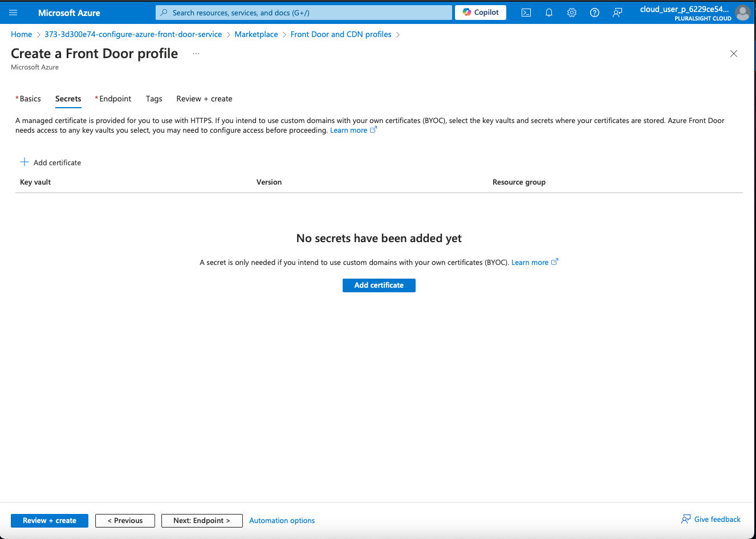Go to Home breadcrumb
Image resolution: width=756 pixels, height=539 pixels.
(x=22, y=34)
